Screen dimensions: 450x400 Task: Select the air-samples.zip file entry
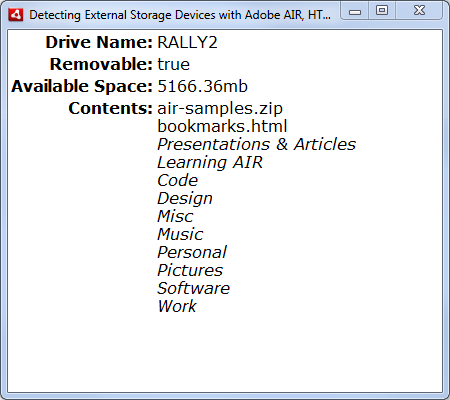(x=220, y=109)
